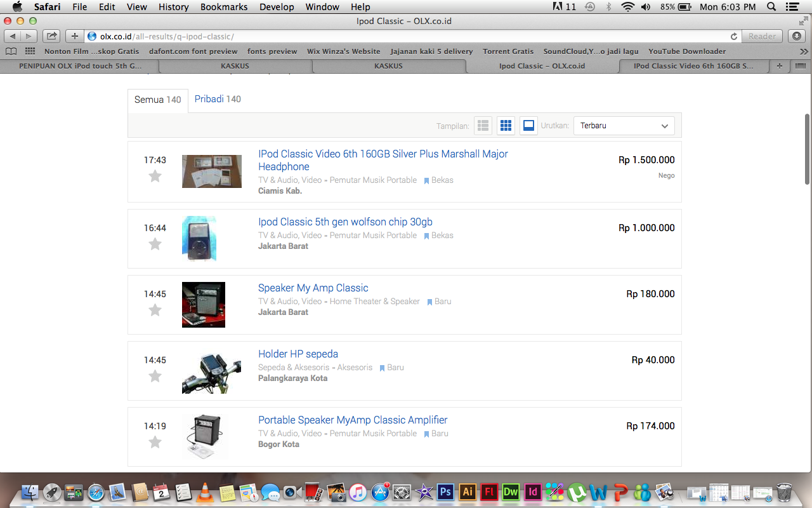Click the Safari forward arrow button
The width and height of the screenshot is (812, 508).
point(29,36)
